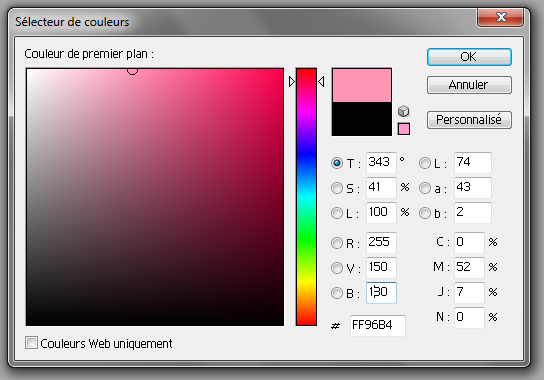Click the vertical hue slider strip

click(x=306, y=197)
